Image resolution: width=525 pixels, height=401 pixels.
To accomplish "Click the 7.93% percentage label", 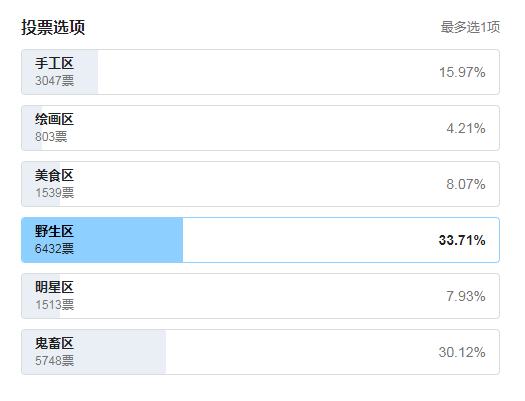I will pos(466,296).
